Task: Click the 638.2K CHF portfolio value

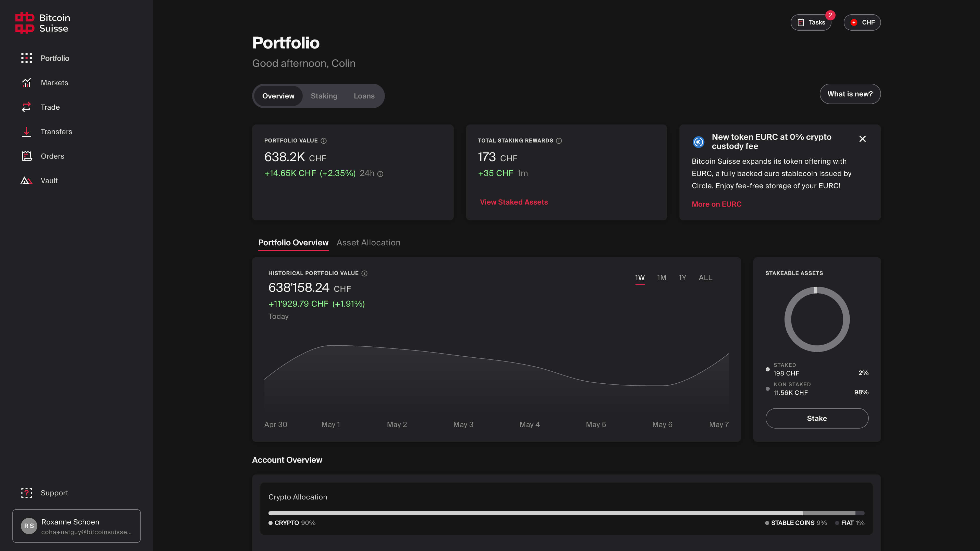Action: tap(295, 157)
